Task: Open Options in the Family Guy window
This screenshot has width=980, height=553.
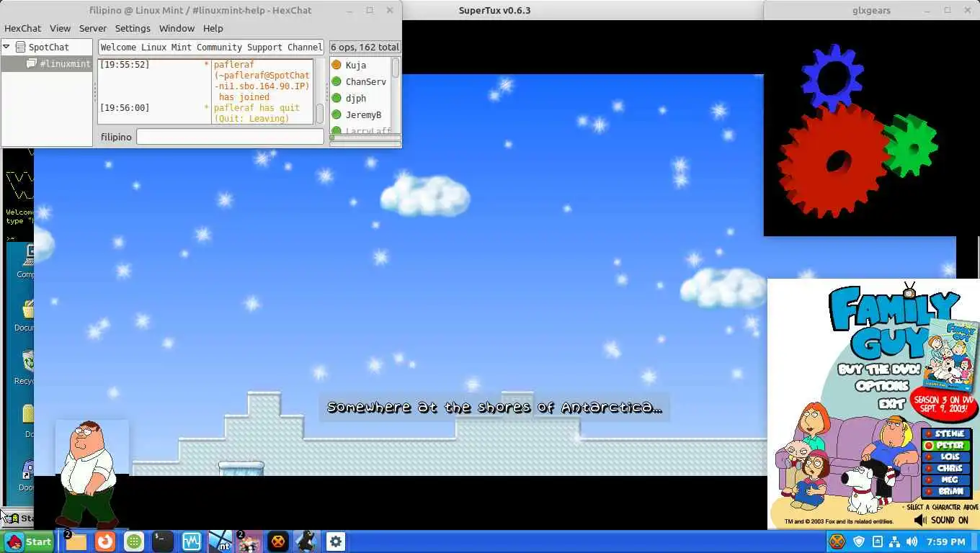Action: (882, 386)
